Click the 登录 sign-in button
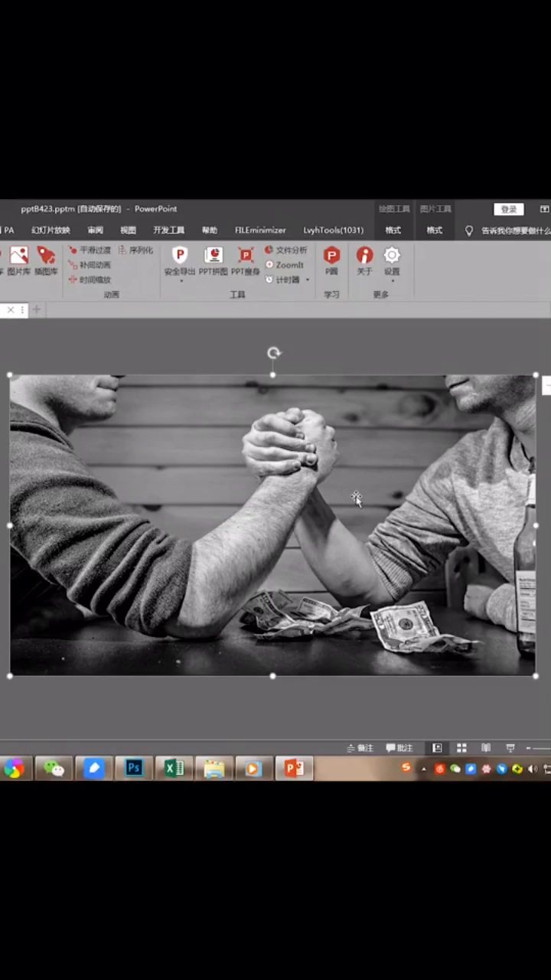The image size is (551, 980). tap(509, 209)
